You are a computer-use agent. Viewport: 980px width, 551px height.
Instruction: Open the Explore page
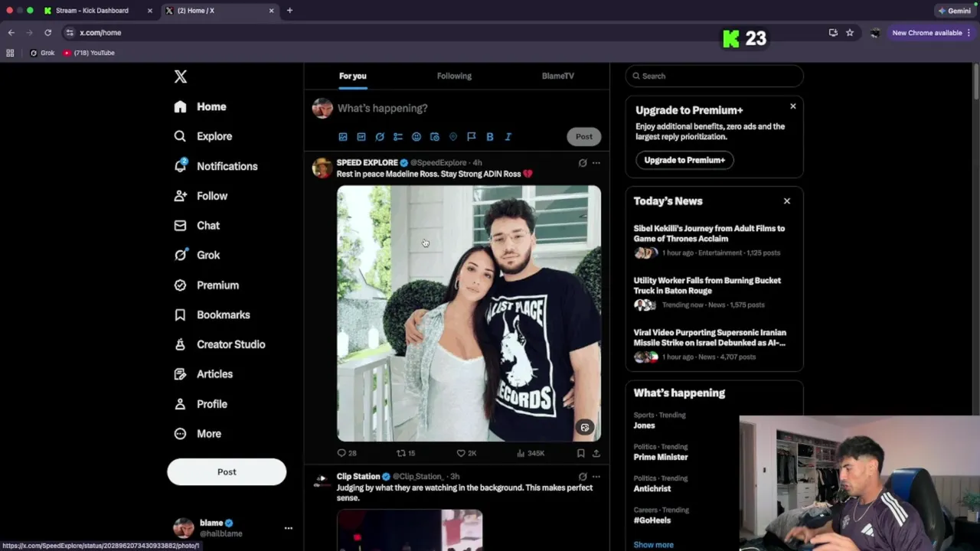click(x=203, y=136)
